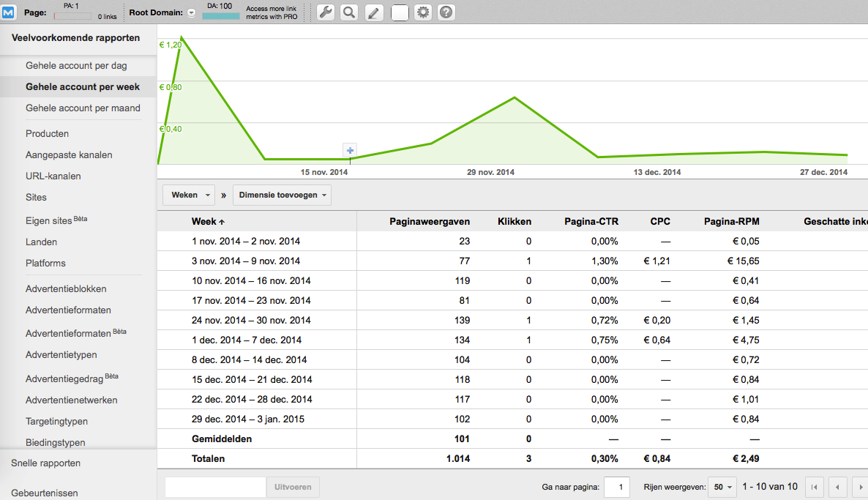This screenshot has width=868, height=500.
Task: Select row 1 dec. 2014 – 7 dec. 2014
Action: (x=512, y=340)
